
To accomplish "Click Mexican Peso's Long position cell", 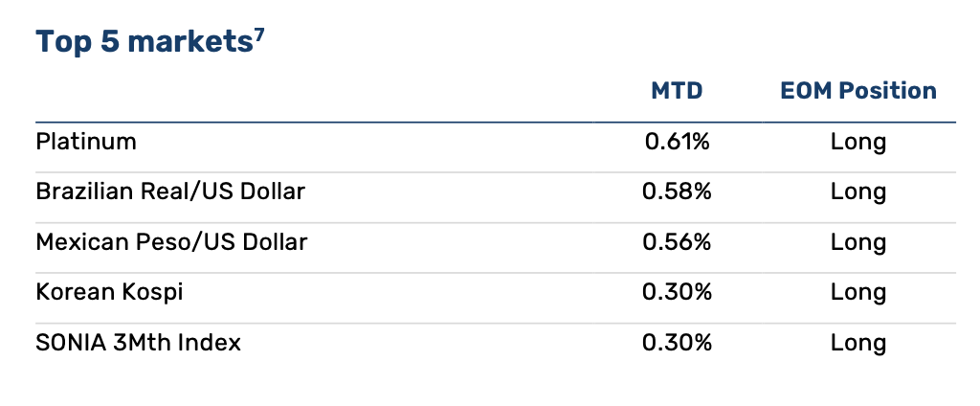I will pos(858,241).
